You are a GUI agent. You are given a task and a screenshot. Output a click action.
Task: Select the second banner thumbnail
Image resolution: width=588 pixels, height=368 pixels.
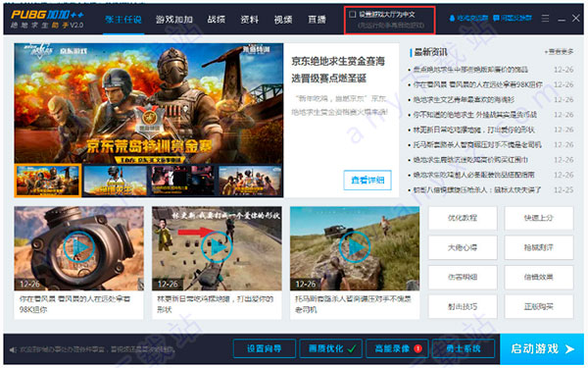coord(115,181)
